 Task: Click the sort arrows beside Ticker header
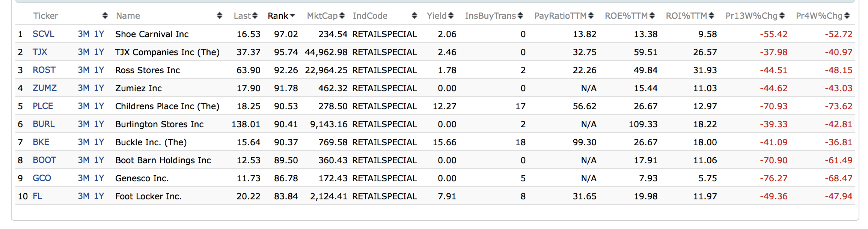tap(105, 16)
